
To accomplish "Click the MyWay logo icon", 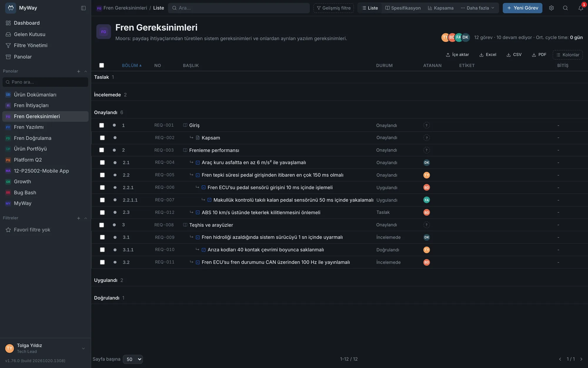I will 11,8.
